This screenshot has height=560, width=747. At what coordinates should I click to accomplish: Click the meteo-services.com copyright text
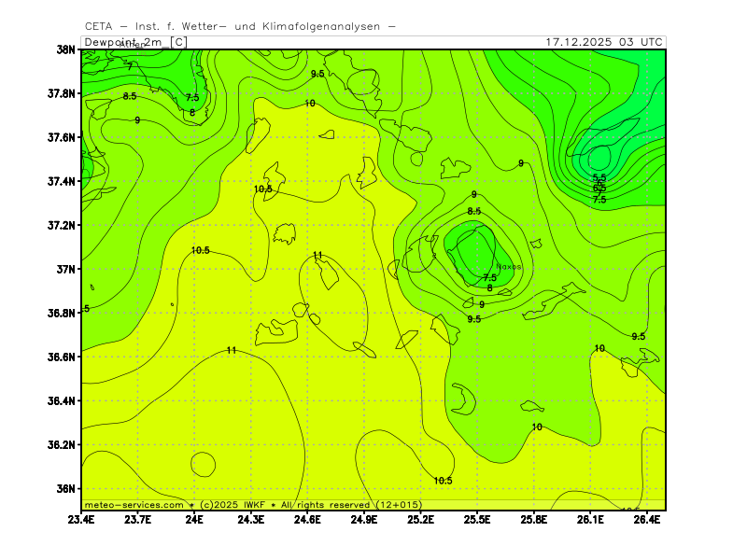click(x=134, y=504)
